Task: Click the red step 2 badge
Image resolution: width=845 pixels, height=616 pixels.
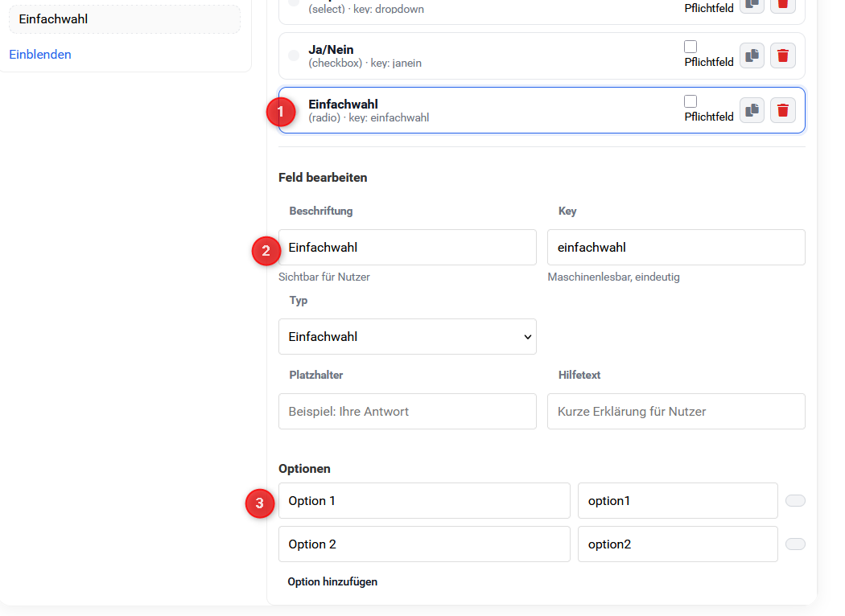Action: (266, 250)
